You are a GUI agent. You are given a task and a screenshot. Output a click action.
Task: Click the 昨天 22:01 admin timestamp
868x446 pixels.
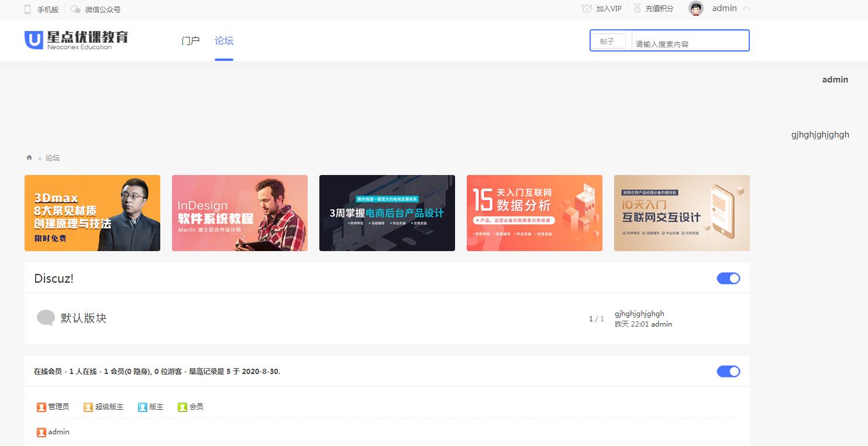coord(643,324)
